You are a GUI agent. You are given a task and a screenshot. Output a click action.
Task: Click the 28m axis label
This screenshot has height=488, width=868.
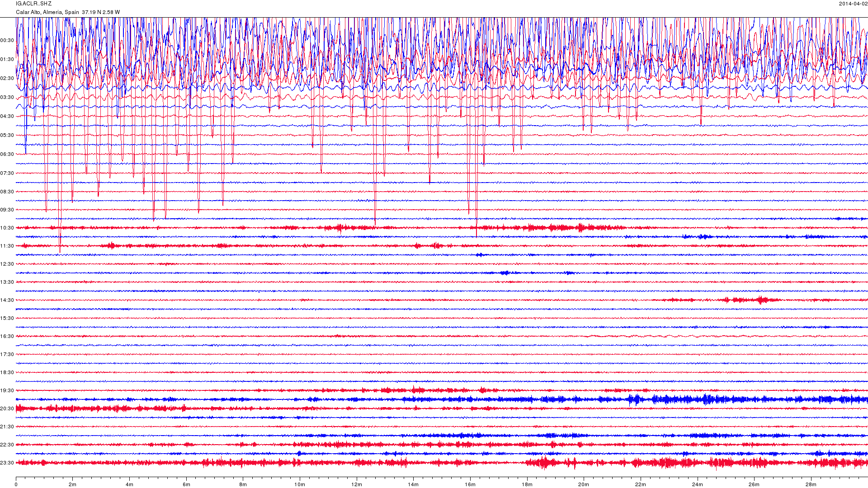point(811,485)
